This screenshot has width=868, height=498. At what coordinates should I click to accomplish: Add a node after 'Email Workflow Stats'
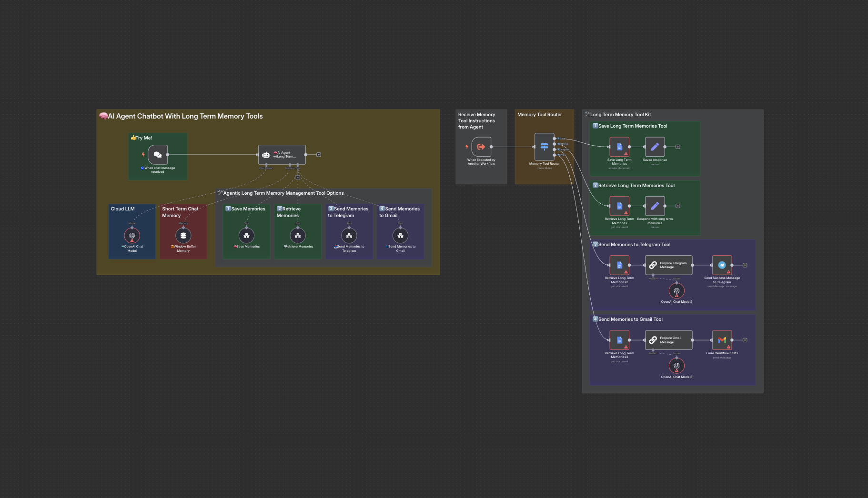pyautogui.click(x=745, y=340)
